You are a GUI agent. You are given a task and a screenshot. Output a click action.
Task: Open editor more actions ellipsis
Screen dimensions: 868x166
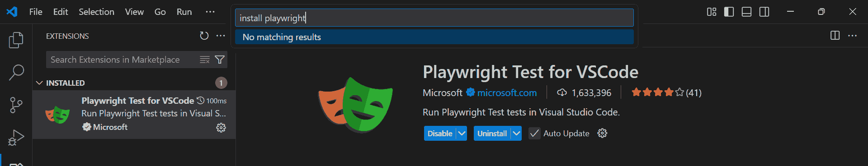(x=852, y=35)
